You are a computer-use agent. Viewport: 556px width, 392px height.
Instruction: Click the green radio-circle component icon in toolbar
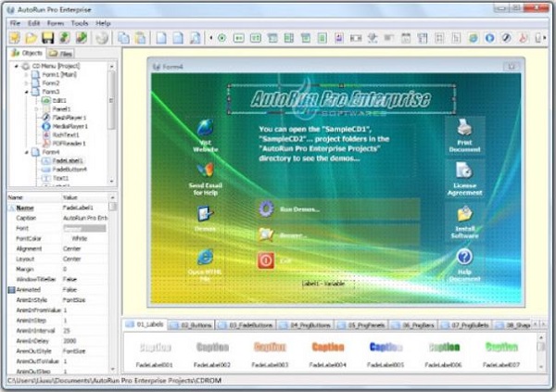(x=222, y=38)
